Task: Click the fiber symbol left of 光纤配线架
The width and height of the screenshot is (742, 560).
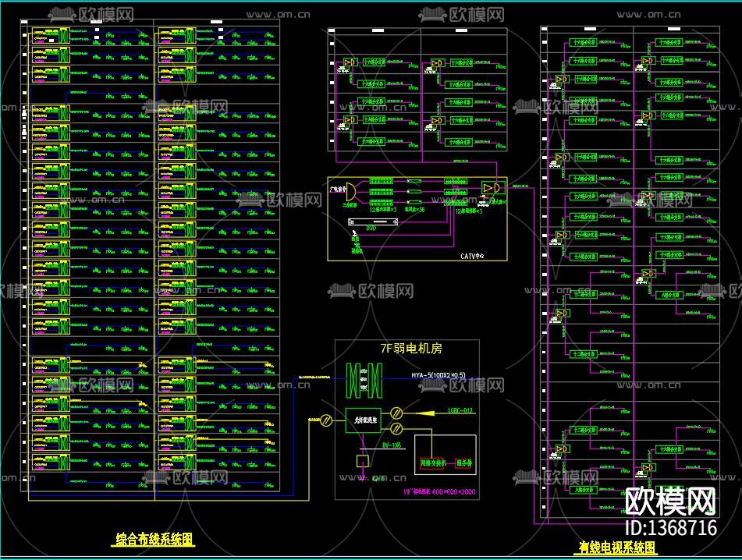Action: click(x=326, y=420)
